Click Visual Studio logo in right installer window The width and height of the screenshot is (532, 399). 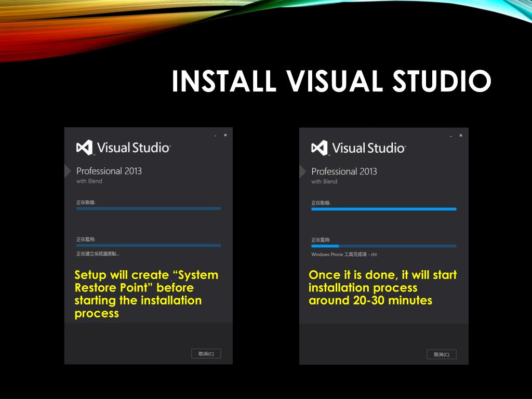click(x=358, y=148)
